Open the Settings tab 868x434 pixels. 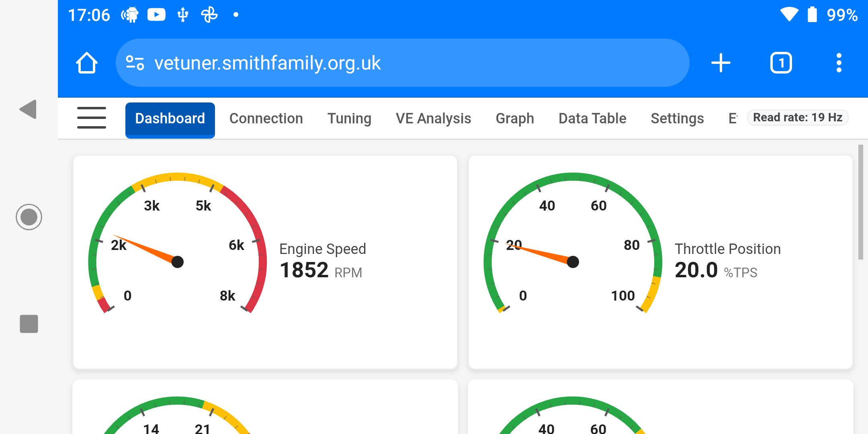click(x=677, y=119)
